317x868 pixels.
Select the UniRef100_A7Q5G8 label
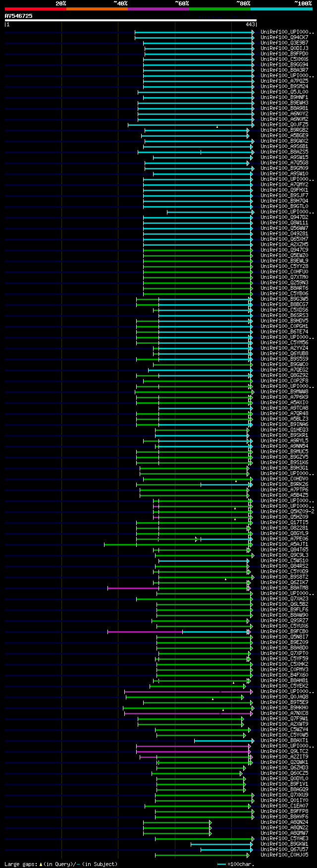[284, 163]
